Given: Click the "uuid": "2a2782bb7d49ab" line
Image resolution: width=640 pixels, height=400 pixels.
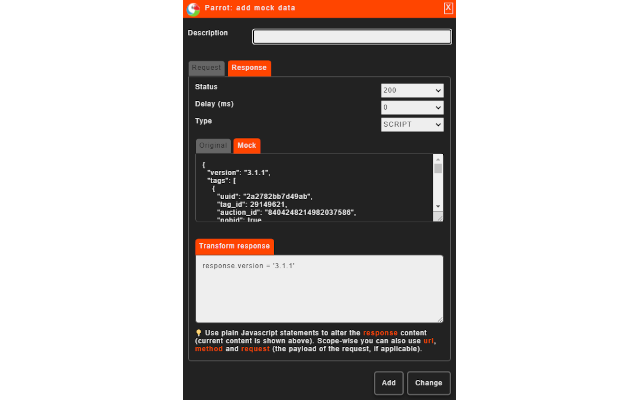Looking at the screenshot, I should tap(264, 197).
